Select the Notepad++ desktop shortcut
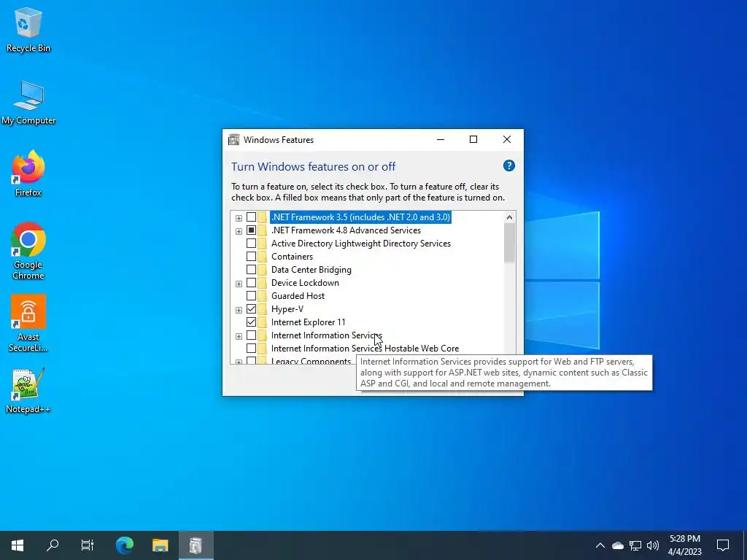Screen dimensions: 747x560 (x=28, y=391)
